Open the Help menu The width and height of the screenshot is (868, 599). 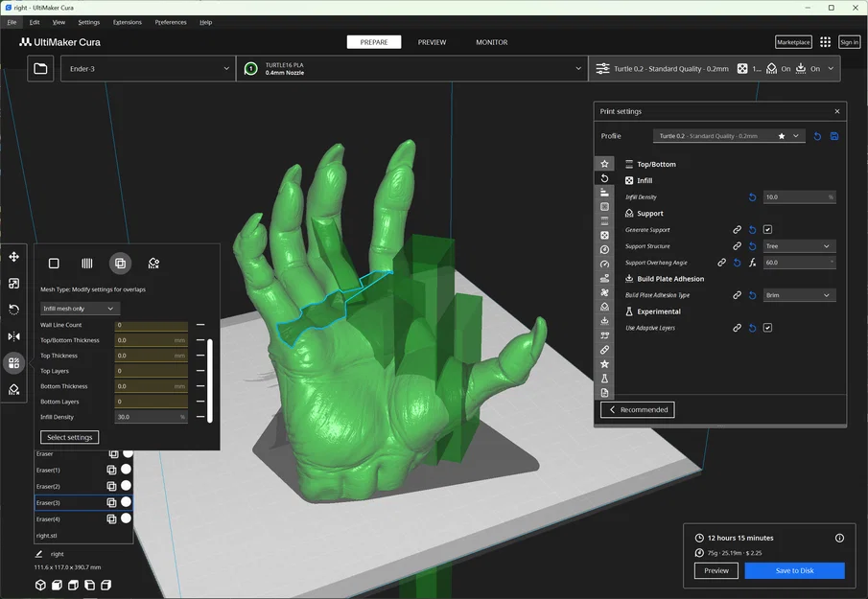tap(206, 22)
